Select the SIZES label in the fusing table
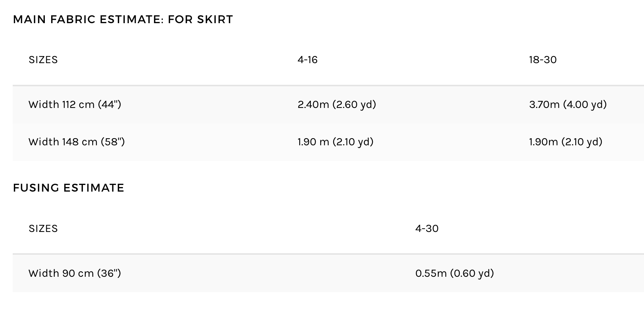Screen dimensions: 644x310 tap(43, 229)
